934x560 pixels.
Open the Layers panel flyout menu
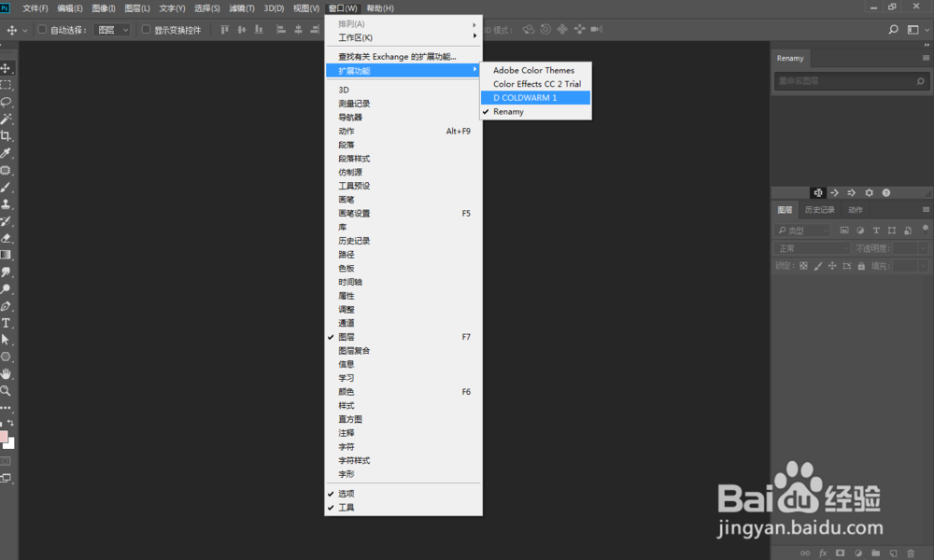926,209
